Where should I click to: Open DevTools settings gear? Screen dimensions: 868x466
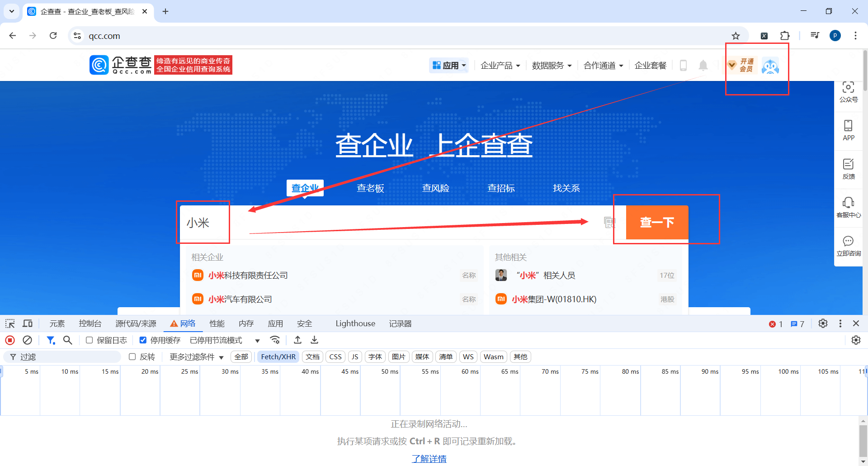point(823,323)
